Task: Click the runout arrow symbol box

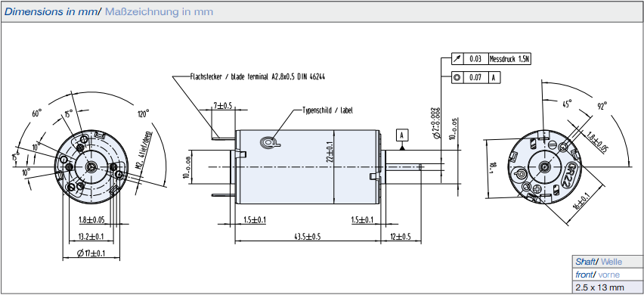Action: (457, 59)
